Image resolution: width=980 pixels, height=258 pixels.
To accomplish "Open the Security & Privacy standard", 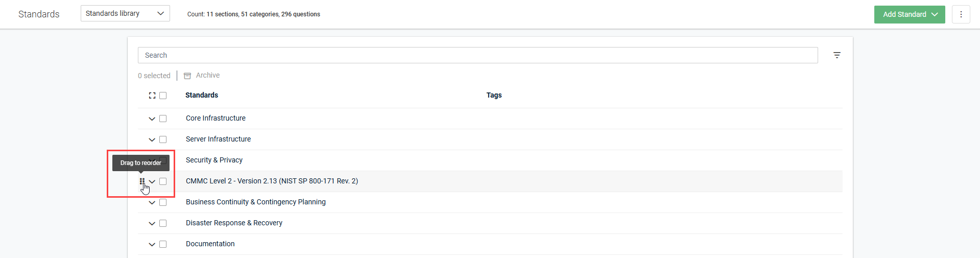I will tap(214, 160).
